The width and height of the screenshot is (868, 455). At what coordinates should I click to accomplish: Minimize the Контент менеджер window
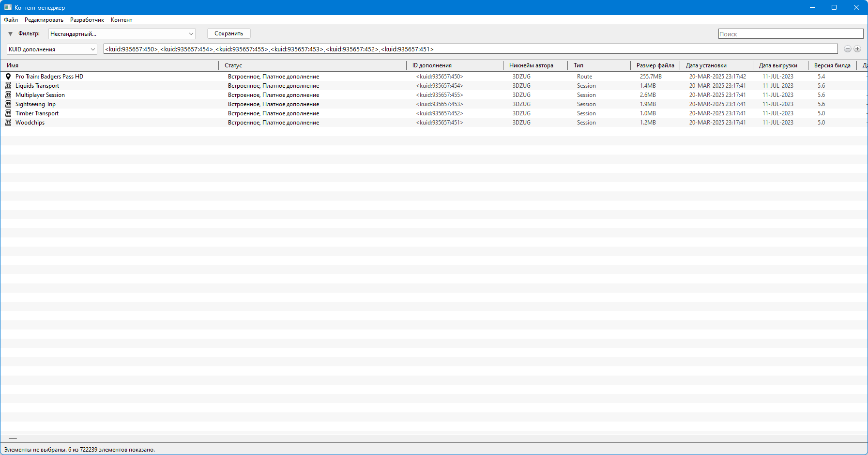click(812, 7)
